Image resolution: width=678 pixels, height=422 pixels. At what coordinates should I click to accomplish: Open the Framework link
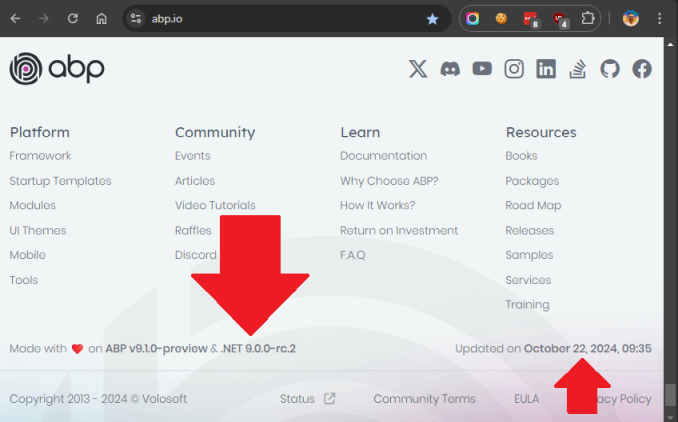[40, 156]
